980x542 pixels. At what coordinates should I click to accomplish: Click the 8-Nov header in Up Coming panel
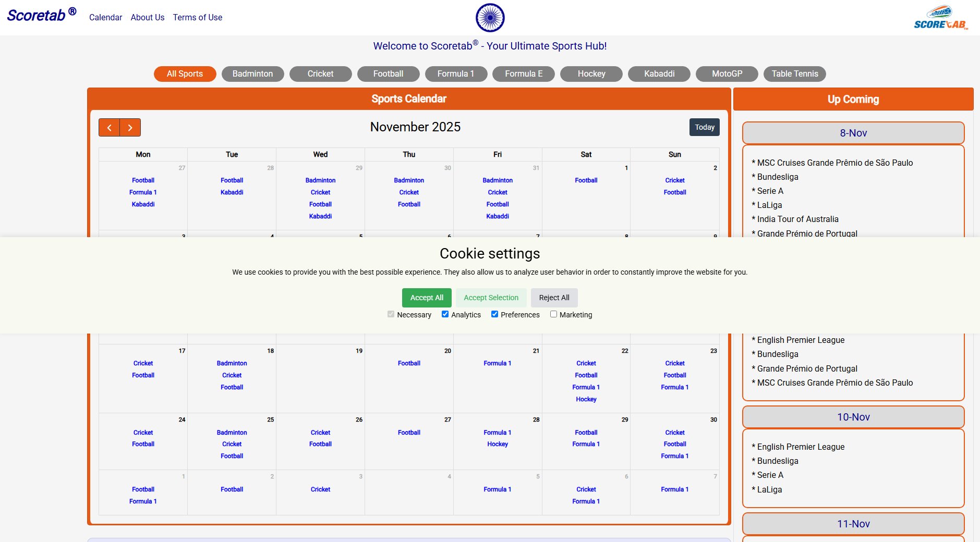853,133
